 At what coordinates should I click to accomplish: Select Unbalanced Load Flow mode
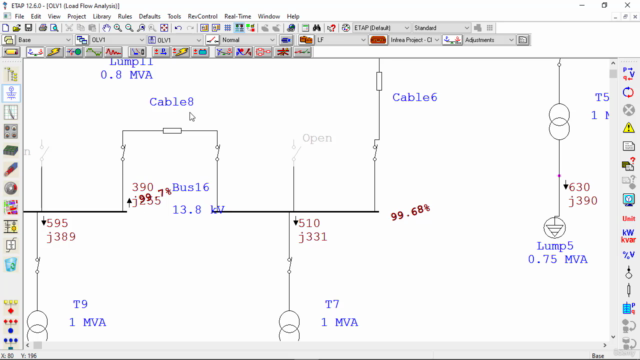[x=224, y=52]
